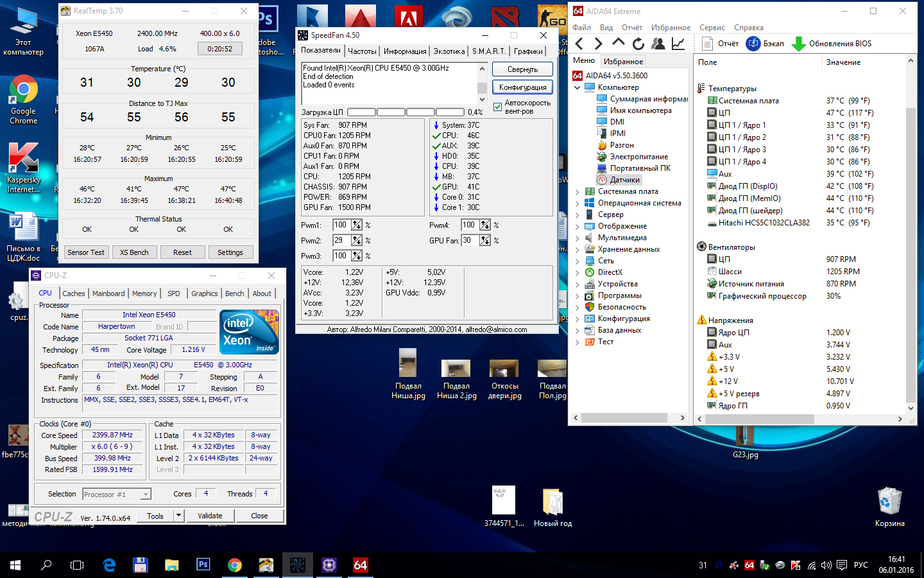Click the Бэкап toolbar icon
The width and height of the screenshot is (924, 578).
753,44
